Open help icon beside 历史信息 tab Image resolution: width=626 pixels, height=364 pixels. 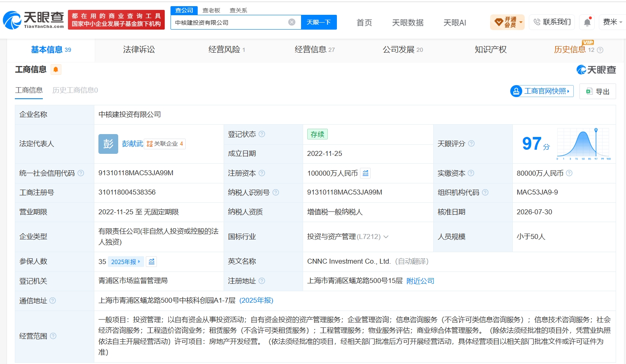coord(600,50)
